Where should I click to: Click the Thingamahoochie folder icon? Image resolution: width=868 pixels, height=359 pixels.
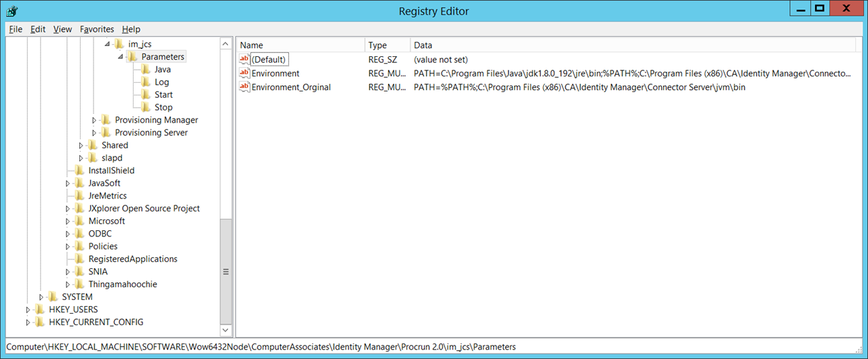pyautogui.click(x=79, y=284)
